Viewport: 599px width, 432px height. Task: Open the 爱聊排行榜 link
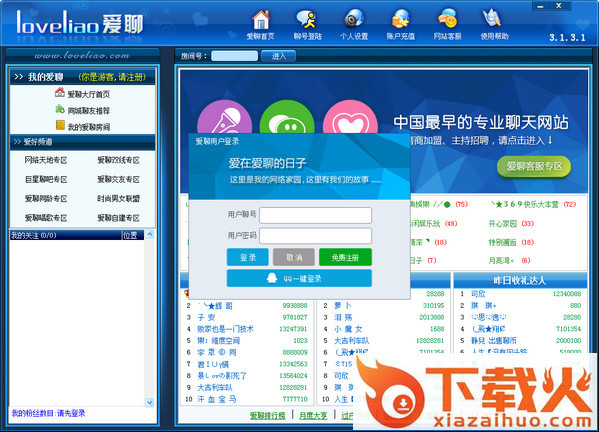(267, 416)
